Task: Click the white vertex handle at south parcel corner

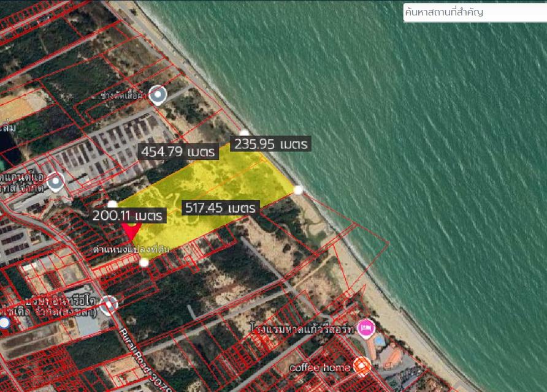Action: click(x=144, y=262)
